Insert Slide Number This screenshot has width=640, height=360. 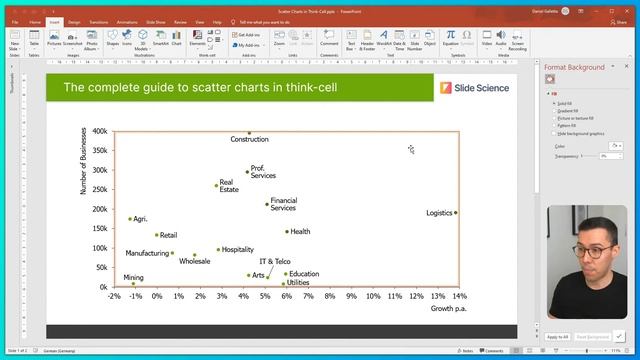pos(414,40)
